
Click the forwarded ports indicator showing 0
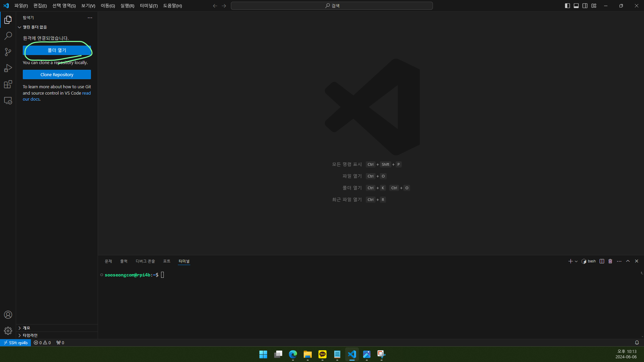tap(60, 343)
